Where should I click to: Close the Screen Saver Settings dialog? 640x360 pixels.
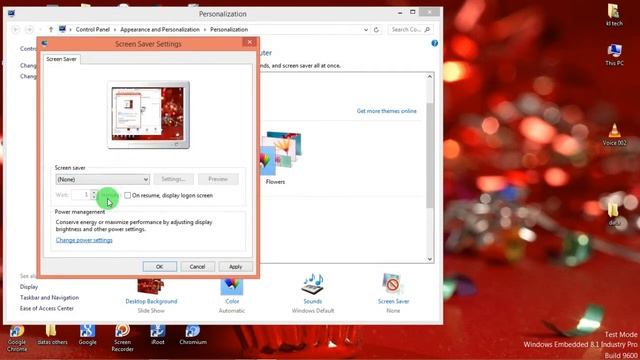249,42
